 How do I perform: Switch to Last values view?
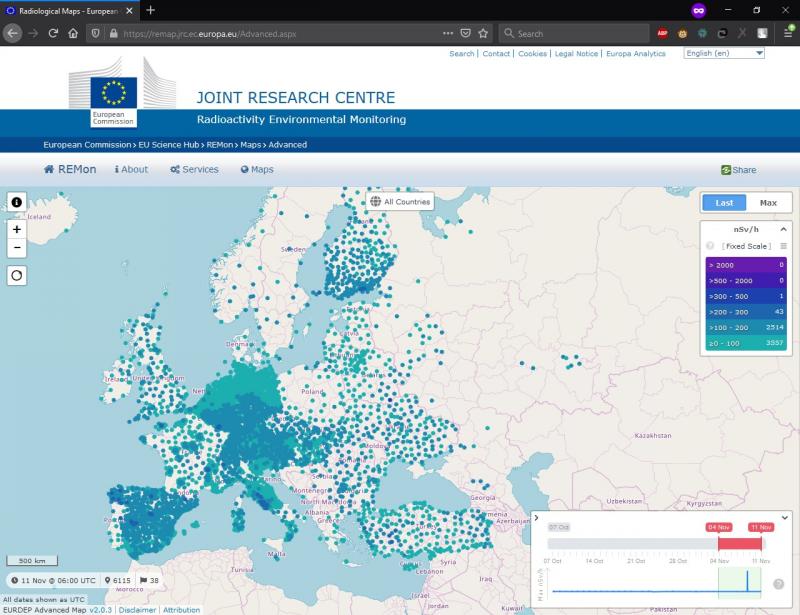(724, 203)
